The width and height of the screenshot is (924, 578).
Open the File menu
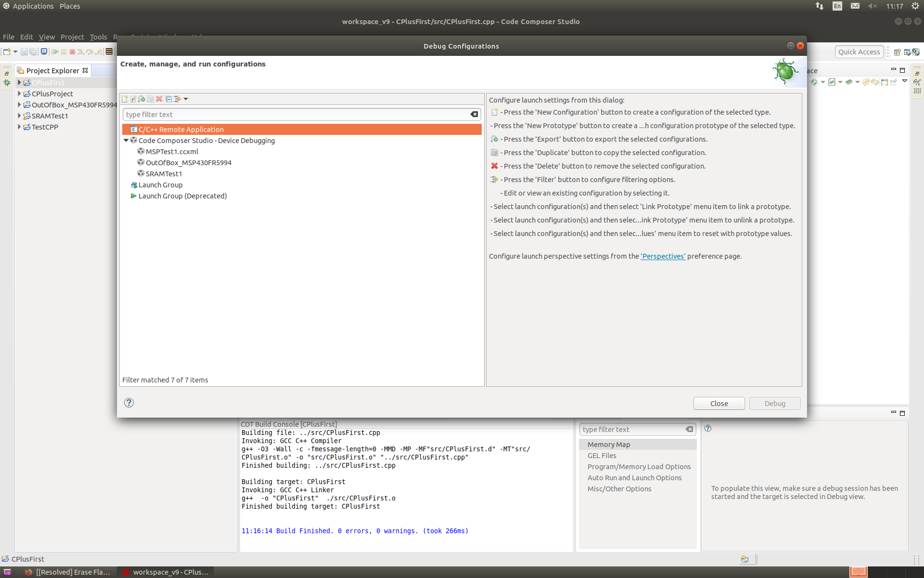(9, 37)
